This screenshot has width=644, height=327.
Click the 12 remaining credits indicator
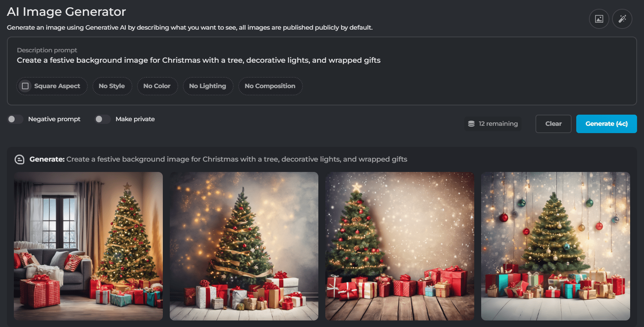(493, 124)
